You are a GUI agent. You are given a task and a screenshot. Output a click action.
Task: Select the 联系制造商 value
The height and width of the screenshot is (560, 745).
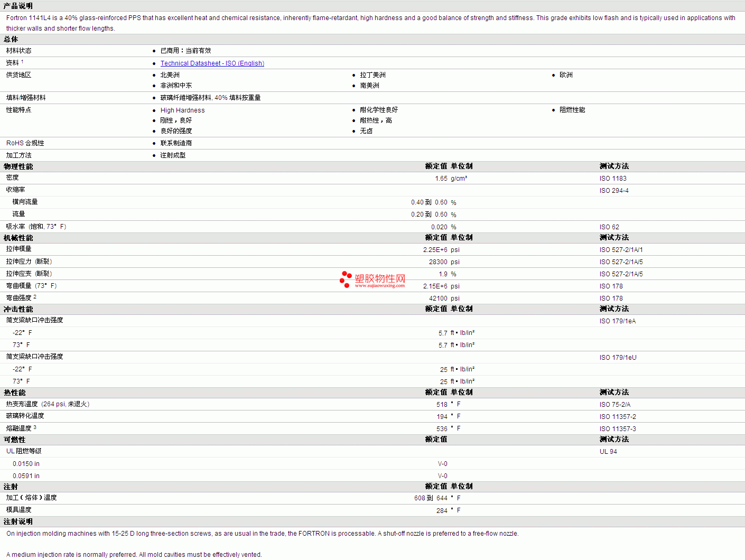(x=176, y=143)
